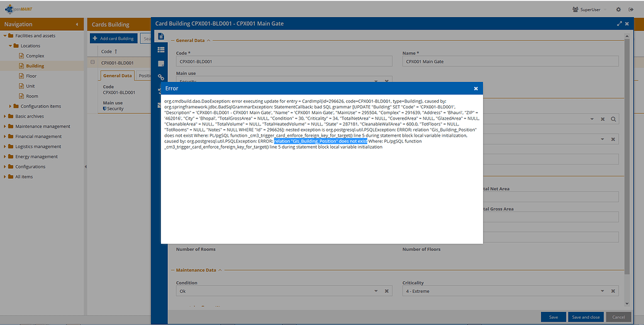Clear the Criticality field value

coord(613,291)
